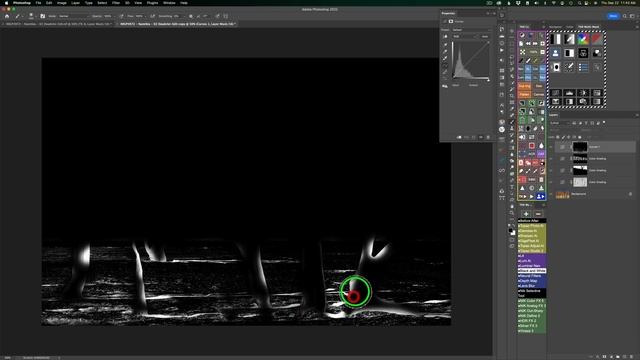The image size is (640, 360).
Task: Go to the Photoshop Home screen icon
Action: 7,16
